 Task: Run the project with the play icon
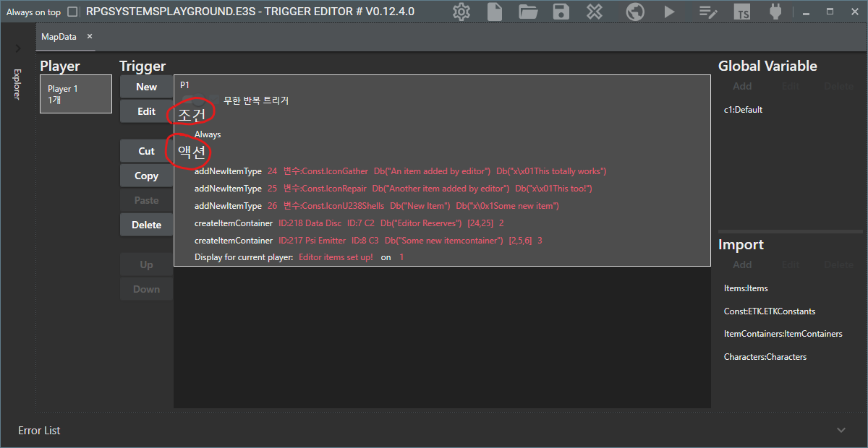(670, 12)
